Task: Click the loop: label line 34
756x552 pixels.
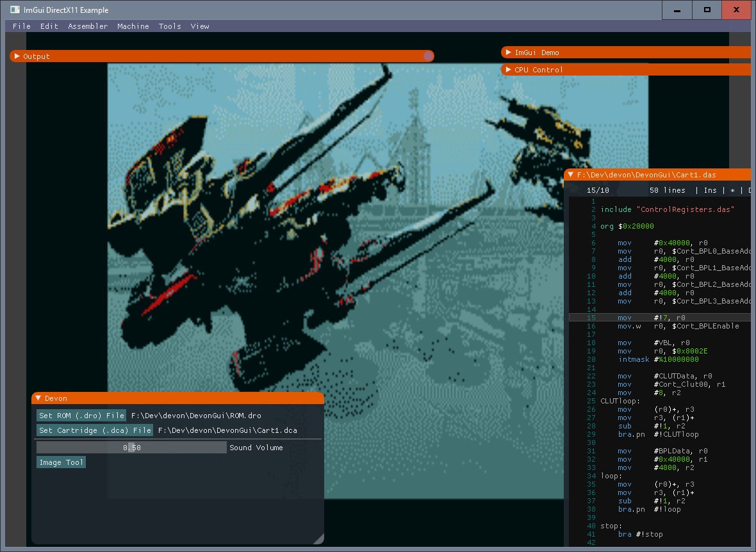Action: (x=611, y=476)
